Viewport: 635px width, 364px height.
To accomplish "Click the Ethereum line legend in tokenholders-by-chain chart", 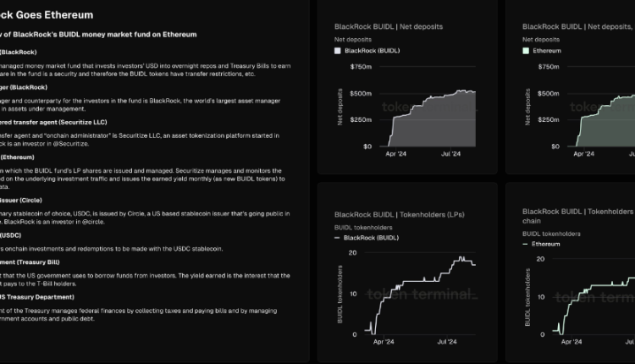I will tap(542, 244).
